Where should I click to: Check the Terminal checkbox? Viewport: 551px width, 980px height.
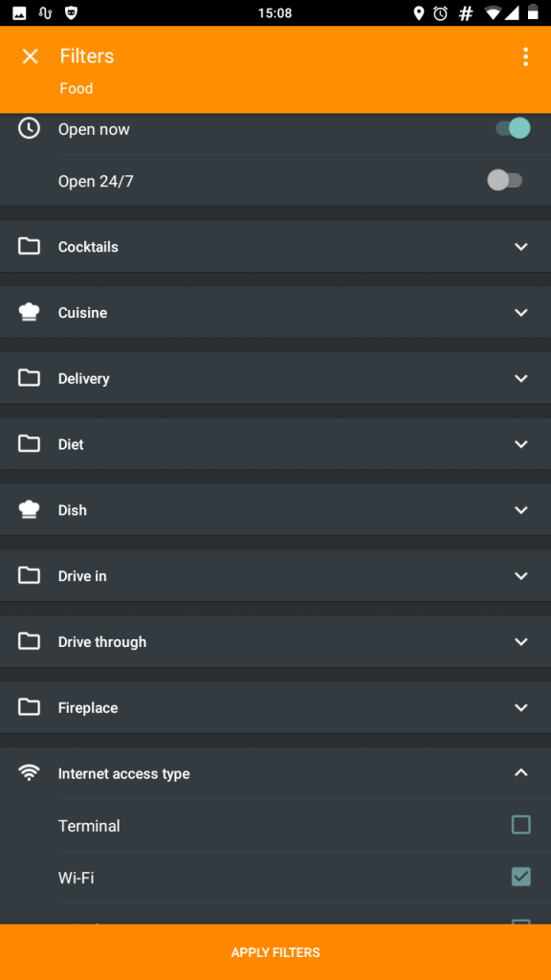pyautogui.click(x=521, y=825)
